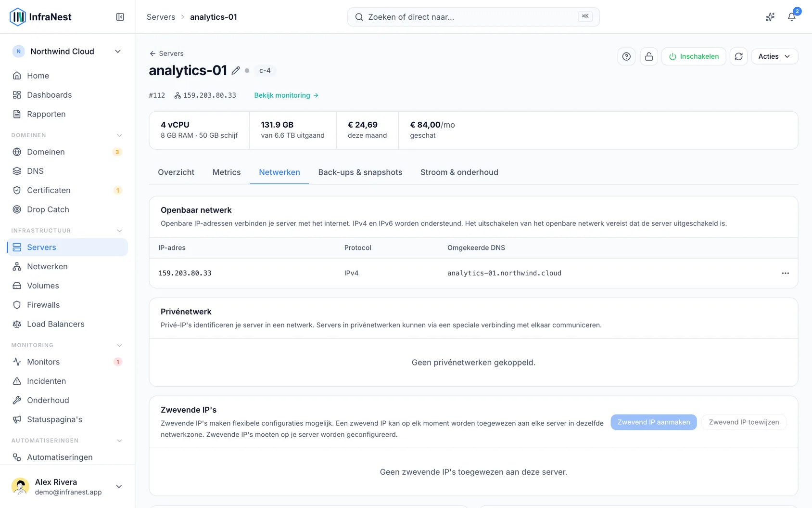
Task: Select analytics-01.northwind.cloud reverse DNS text
Action: [504, 273]
